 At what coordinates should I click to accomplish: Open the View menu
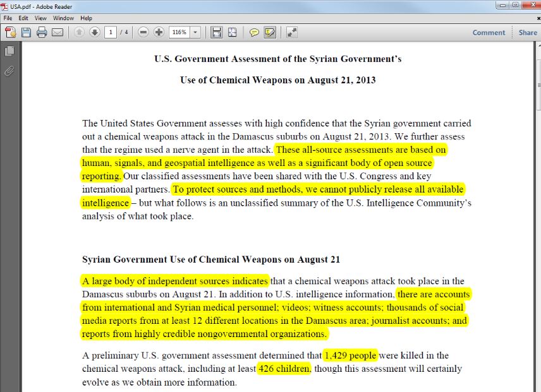pyautogui.click(x=40, y=18)
